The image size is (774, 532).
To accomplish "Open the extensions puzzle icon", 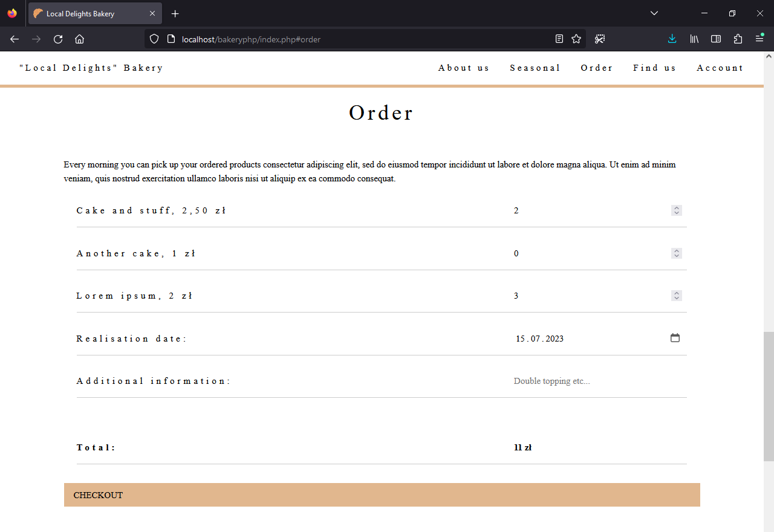I will 738,39.
